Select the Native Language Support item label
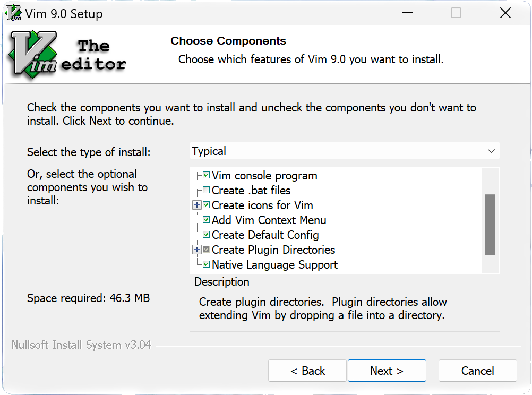532x395 pixels. [274, 264]
